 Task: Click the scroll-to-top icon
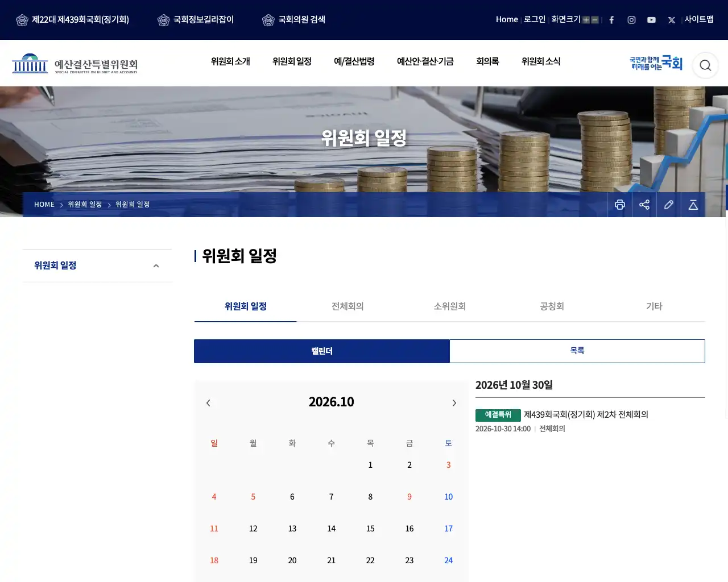693,205
